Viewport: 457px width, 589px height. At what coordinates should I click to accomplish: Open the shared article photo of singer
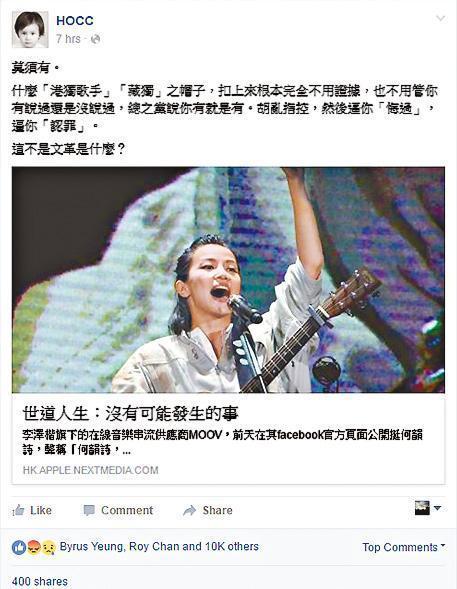point(228,280)
